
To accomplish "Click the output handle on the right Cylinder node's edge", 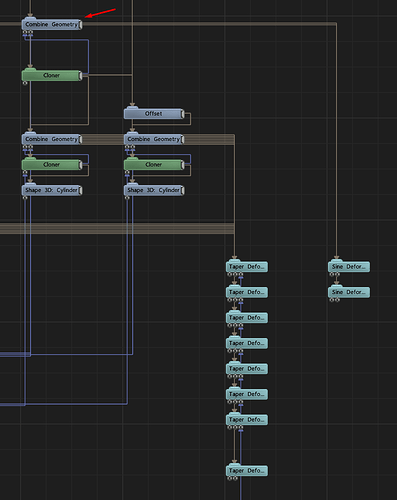I will 182,190.
